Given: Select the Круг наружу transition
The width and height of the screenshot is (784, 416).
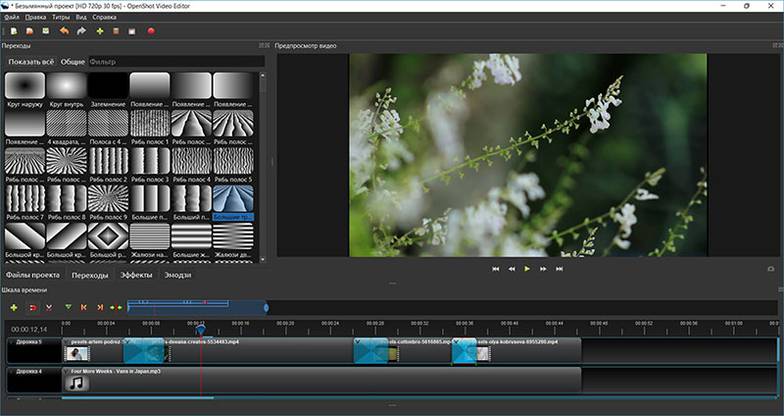Looking at the screenshot, I should point(25,90).
